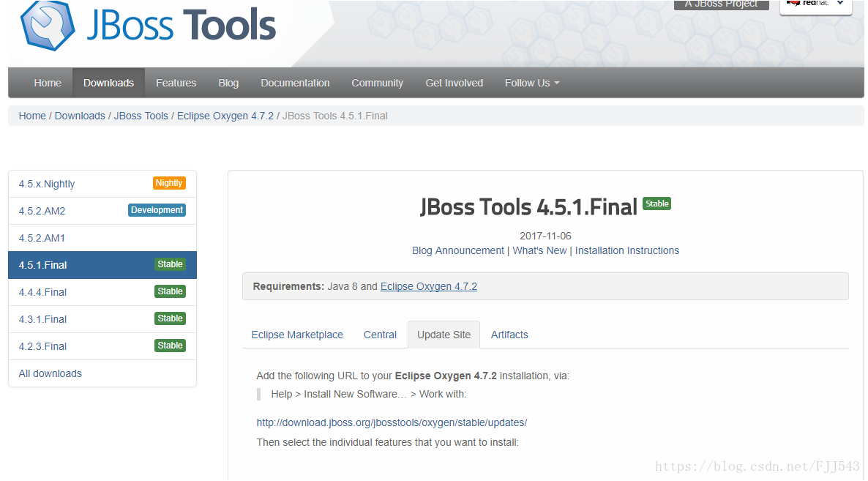
Task: Open the Blog navigation item
Action: pyautogui.click(x=228, y=83)
